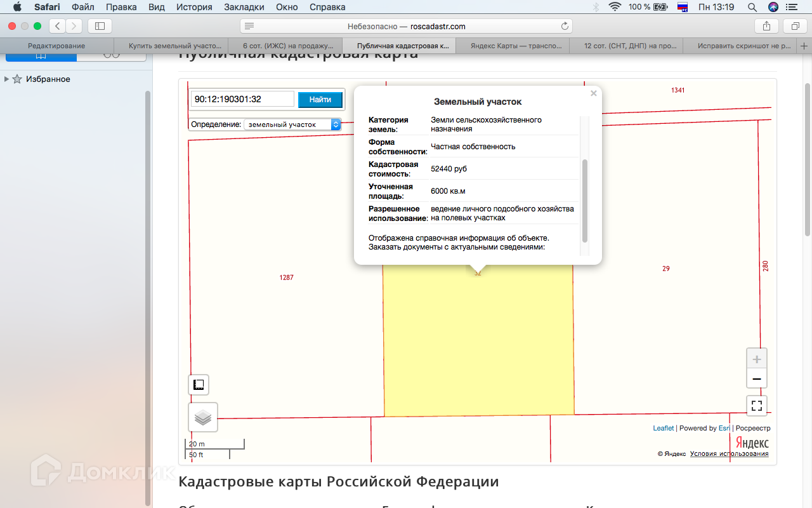Open the Bluetooth status menu
812x508 pixels.
596,7
